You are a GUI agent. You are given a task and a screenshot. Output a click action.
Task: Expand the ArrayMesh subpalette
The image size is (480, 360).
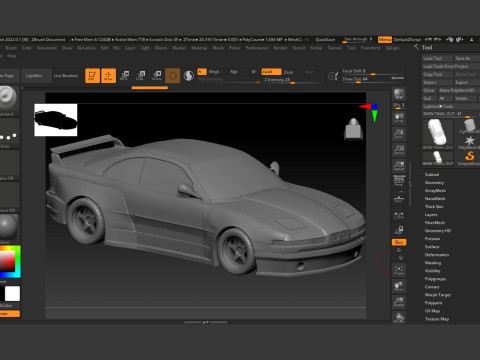tap(435, 190)
